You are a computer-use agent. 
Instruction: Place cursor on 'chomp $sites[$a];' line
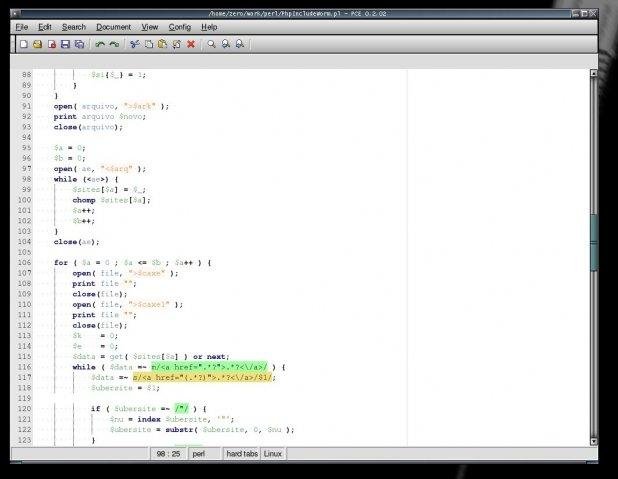tap(112, 200)
